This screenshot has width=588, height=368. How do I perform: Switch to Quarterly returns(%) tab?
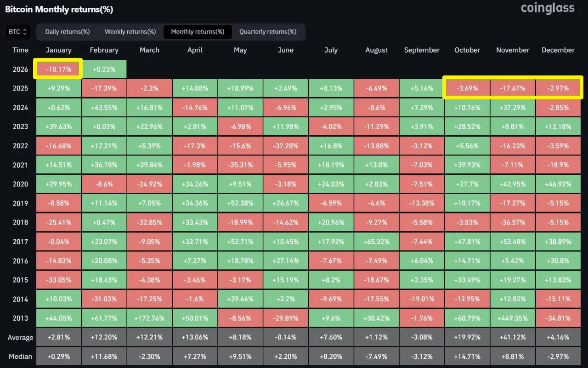[x=268, y=32]
